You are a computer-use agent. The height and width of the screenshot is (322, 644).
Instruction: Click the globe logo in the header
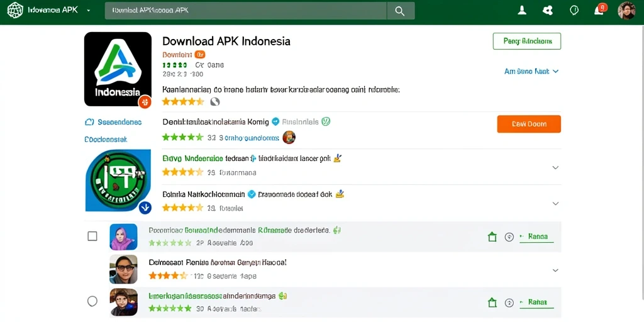coord(16,11)
